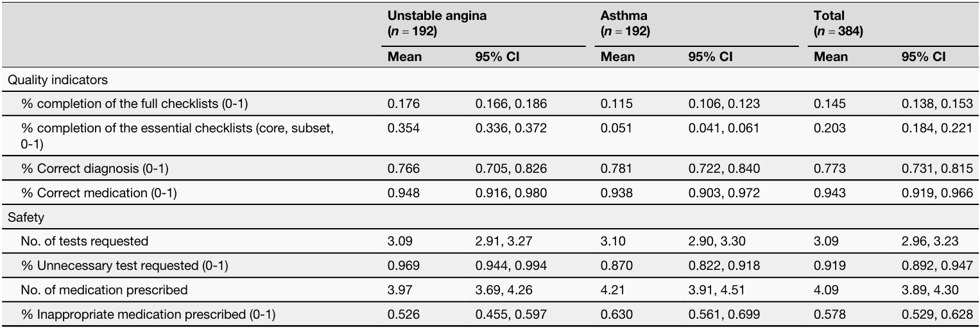Select the "No. of medication prescribed" row label
980x329 pixels.
[x=105, y=290]
